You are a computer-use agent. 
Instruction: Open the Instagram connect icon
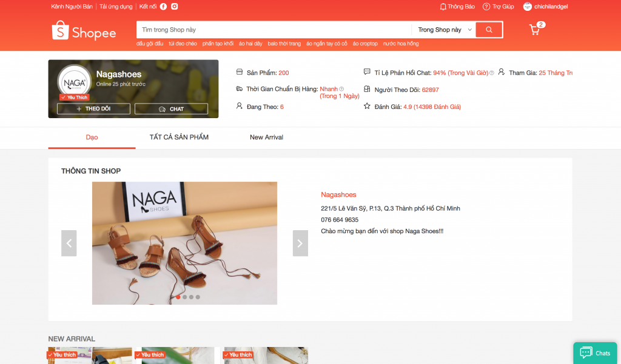174,6
